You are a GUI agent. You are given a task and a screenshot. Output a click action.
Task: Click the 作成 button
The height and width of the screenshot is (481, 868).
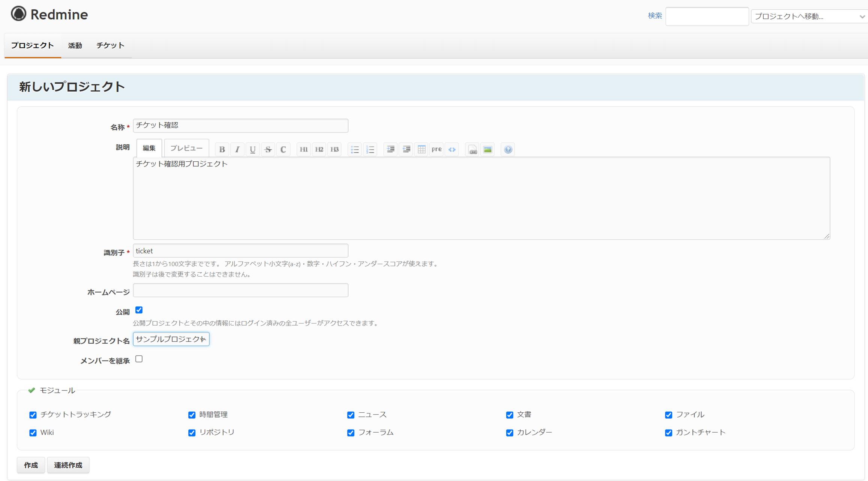point(31,465)
